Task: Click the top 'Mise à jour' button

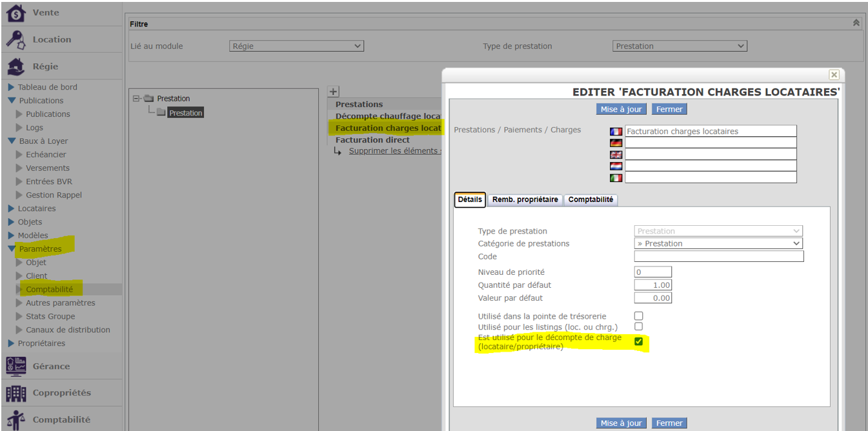Action: click(x=621, y=109)
